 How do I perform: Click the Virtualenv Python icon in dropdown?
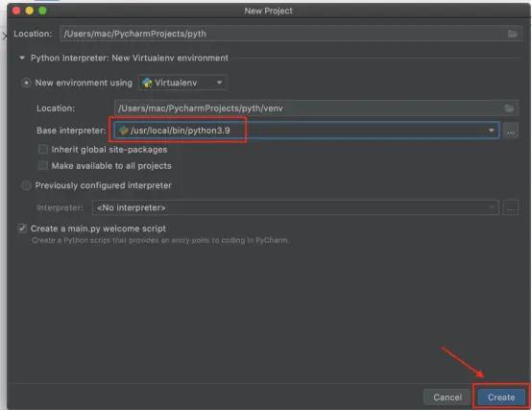tap(147, 83)
